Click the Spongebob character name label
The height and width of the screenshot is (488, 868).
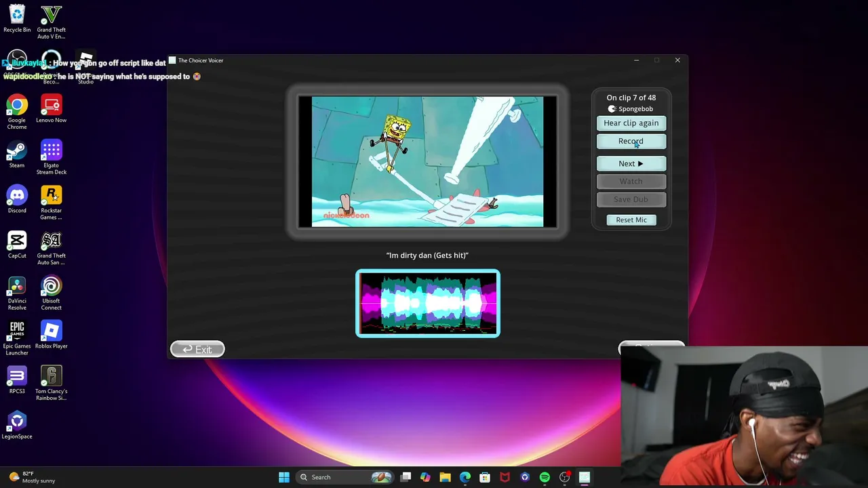(631, 109)
